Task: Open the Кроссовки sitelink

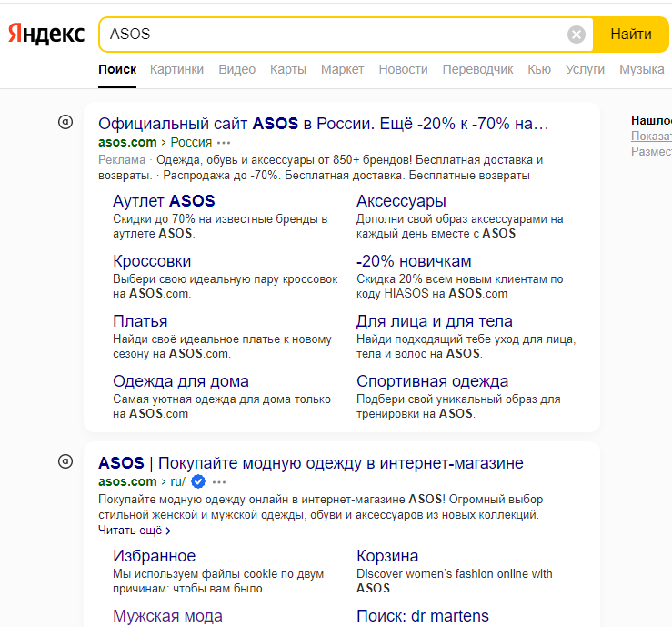Action: (x=152, y=261)
